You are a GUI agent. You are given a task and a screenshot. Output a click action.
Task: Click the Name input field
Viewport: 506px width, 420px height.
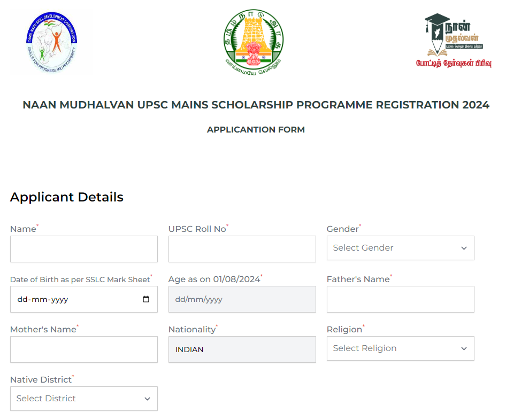tap(83, 249)
